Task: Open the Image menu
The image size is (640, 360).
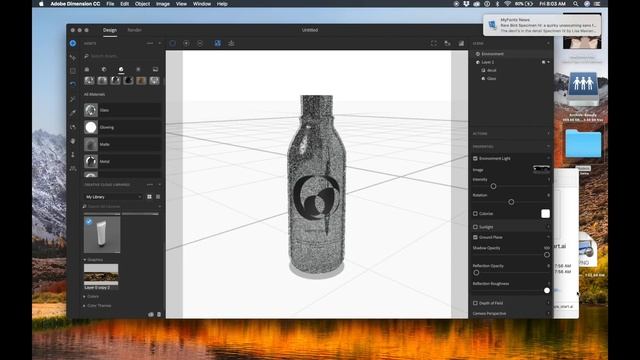Action: 162,4
